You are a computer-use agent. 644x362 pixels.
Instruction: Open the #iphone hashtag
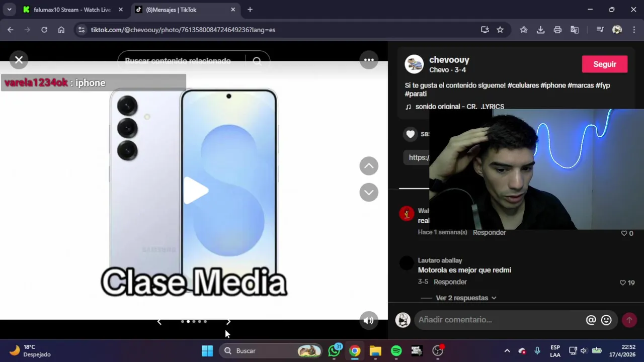click(x=553, y=85)
